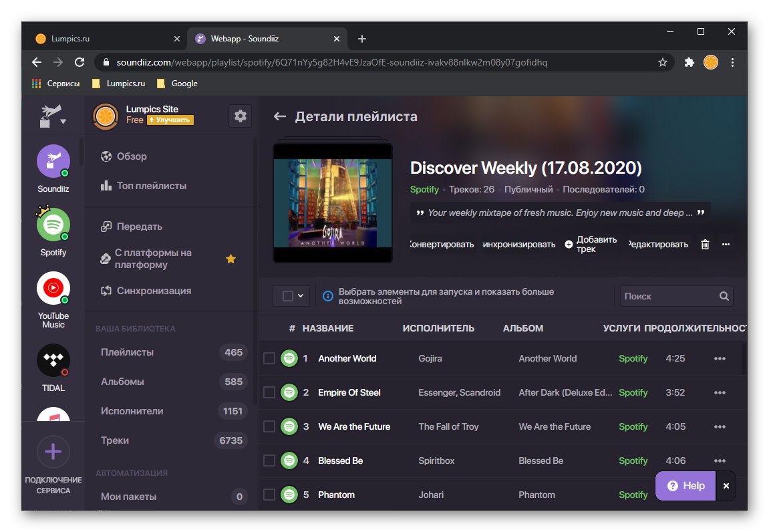This screenshot has height=532, width=769.
Task: Open the Soundiiz service icon in sidebar
Action: pos(53,161)
